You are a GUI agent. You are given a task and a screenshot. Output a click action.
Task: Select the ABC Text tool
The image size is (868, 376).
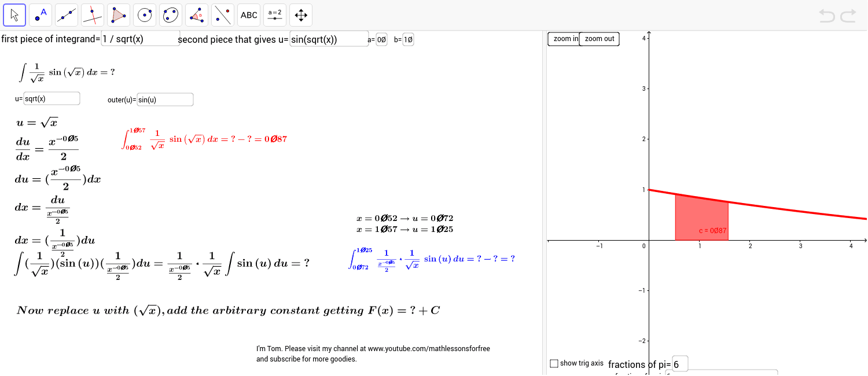pyautogui.click(x=249, y=15)
